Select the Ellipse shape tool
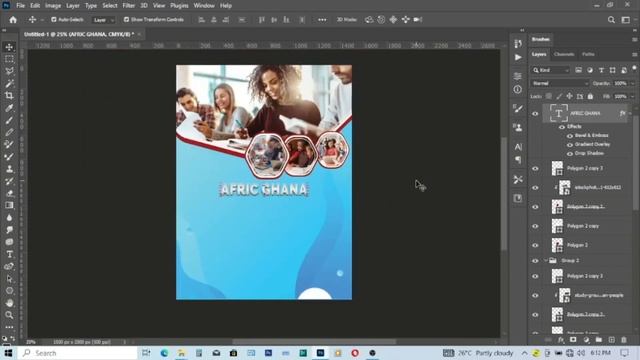Screen dimensions: 640x360 tap(9, 291)
